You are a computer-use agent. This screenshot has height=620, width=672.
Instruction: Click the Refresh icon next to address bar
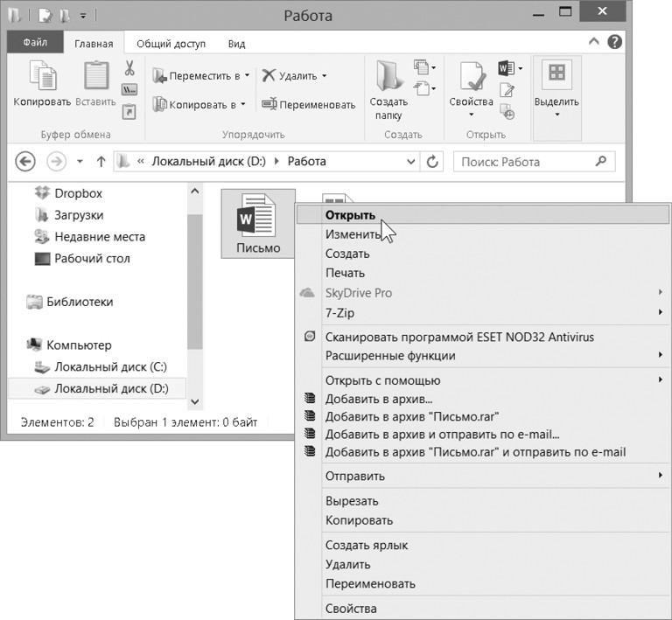click(x=432, y=162)
